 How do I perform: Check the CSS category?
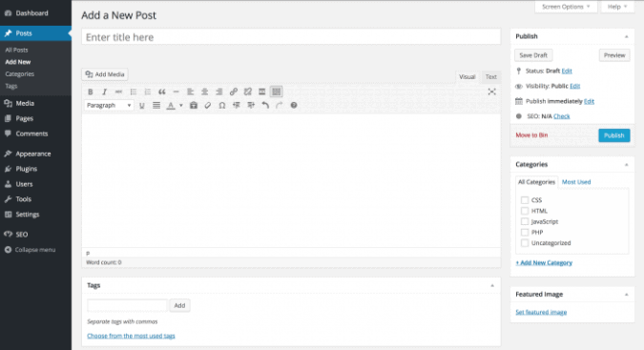525,200
